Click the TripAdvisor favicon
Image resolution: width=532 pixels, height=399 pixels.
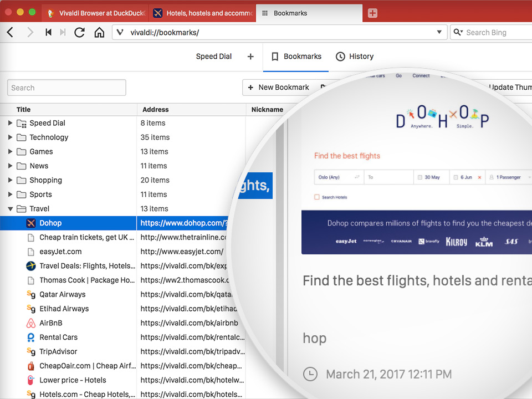tap(31, 351)
